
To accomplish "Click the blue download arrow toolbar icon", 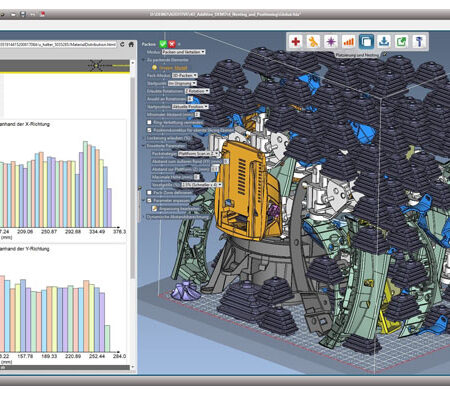I will click(x=384, y=42).
